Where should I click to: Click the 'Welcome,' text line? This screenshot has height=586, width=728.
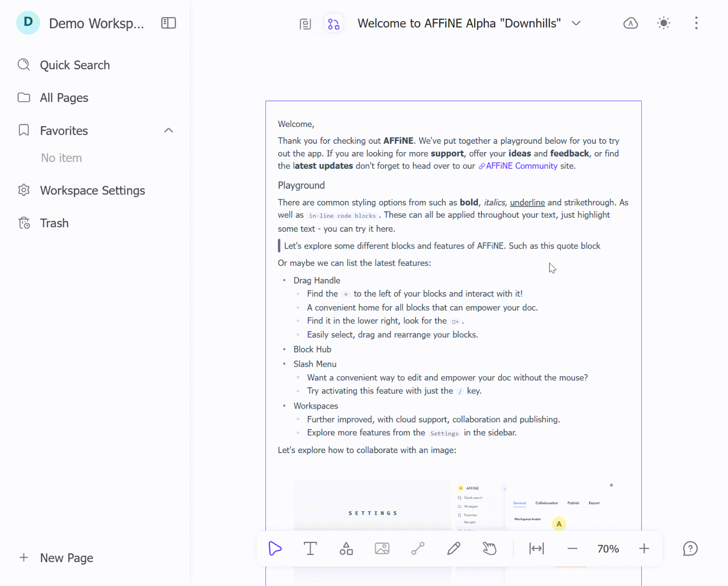(296, 124)
